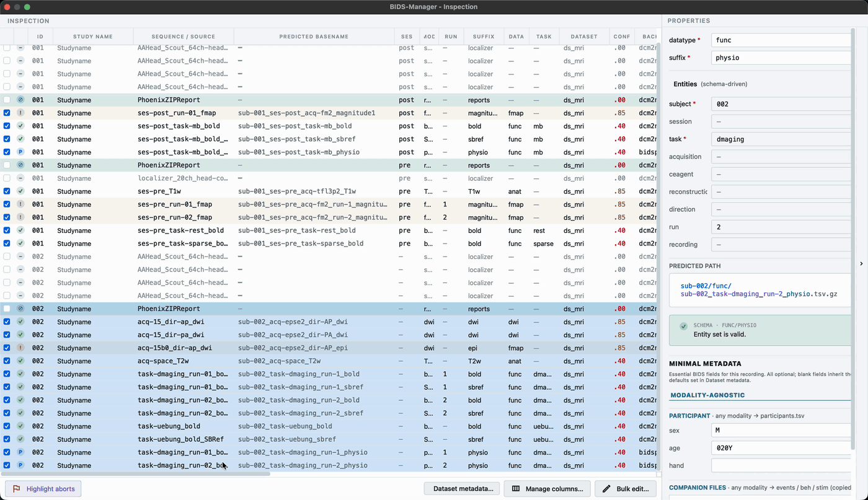Click the status icon for task-uebung_bold_SBRef row
The height and width of the screenshot is (500, 868).
coord(20,439)
